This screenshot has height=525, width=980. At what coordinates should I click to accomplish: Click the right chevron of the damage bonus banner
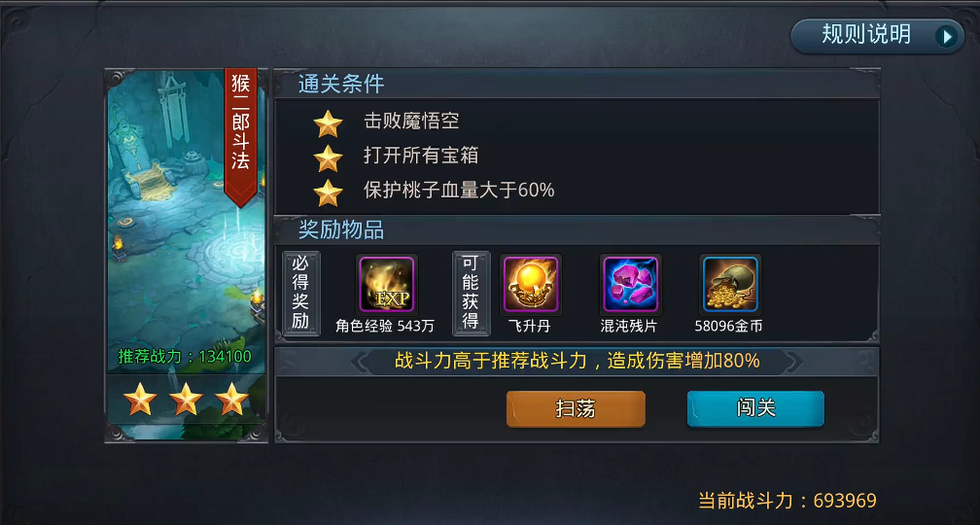(793, 362)
